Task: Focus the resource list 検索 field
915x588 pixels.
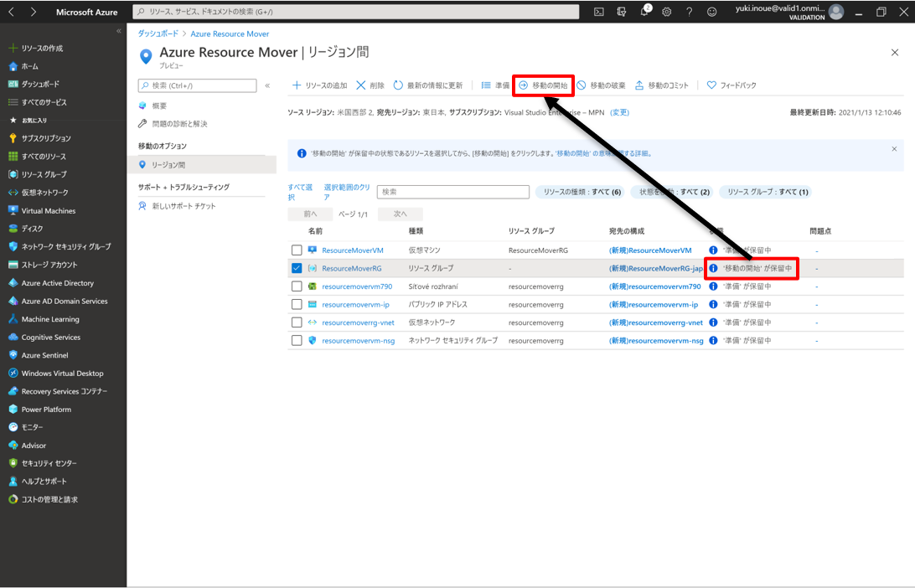Action: point(452,192)
